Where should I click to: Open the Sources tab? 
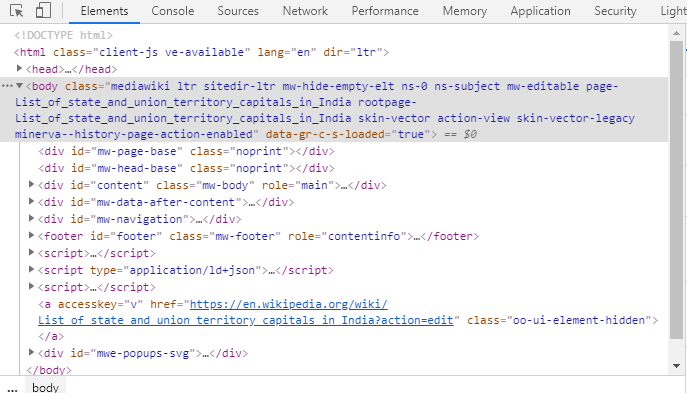point(238,11)
